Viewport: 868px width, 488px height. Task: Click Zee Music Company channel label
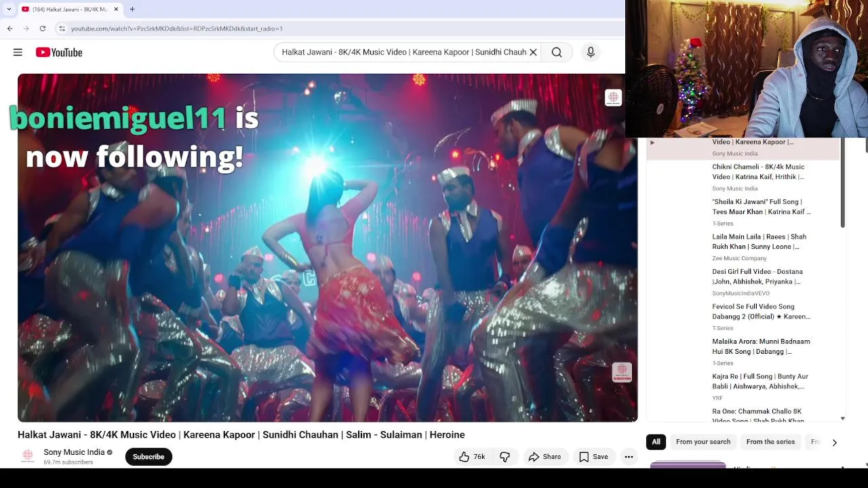click(x=739, y=258)
